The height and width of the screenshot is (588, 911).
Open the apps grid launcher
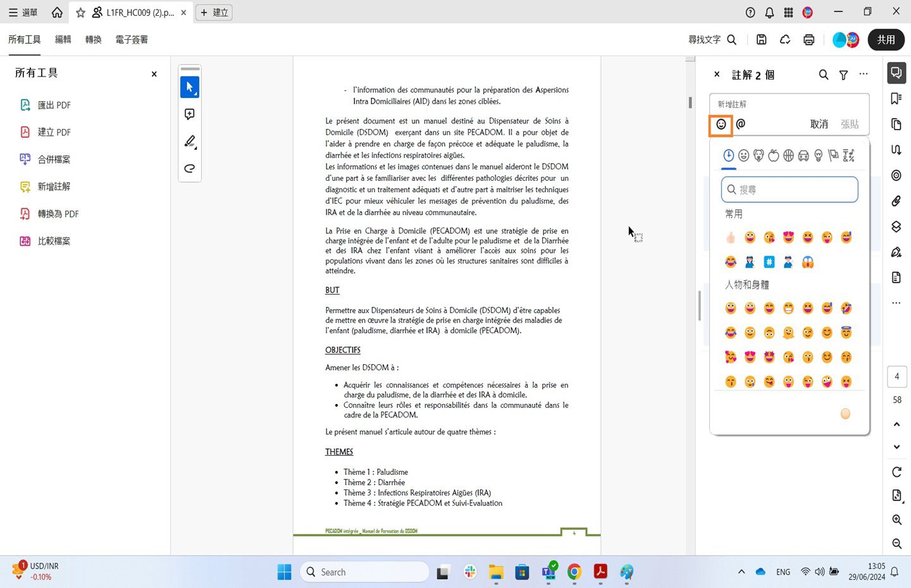click(x=788, y=12)
